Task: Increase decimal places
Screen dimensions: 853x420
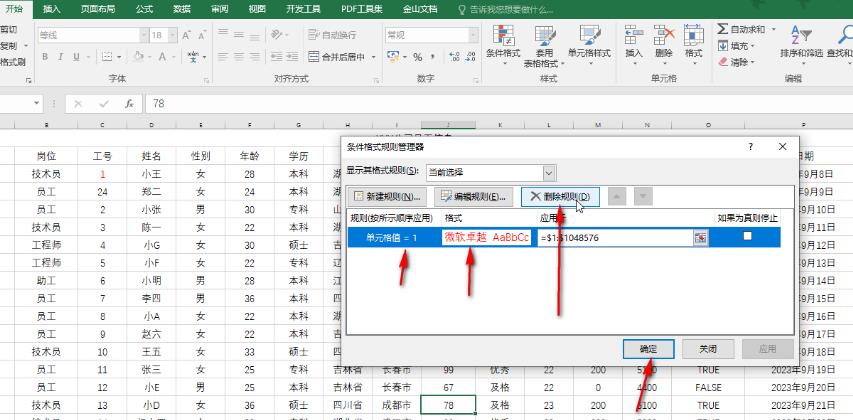Action: (x=453, y=57)
